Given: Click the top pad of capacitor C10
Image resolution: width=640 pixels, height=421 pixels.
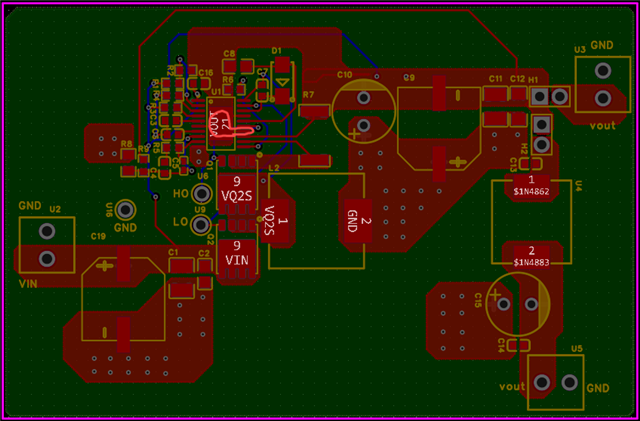Looking at the screenshot, I should click(x=363, y=98).
